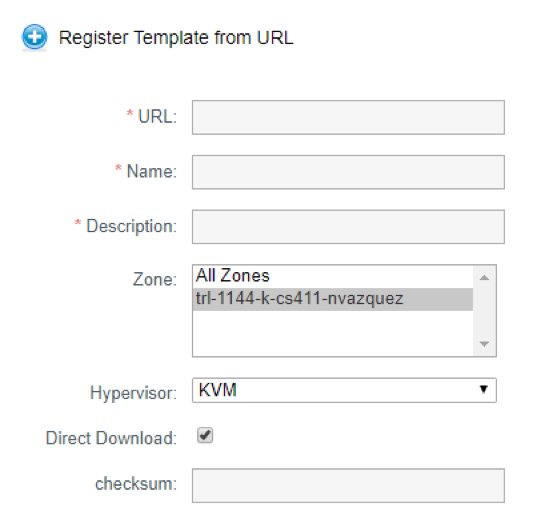The image size is (537, 519).
Task: Click the Zone list scroll up arrow
Action: (x=484, y=277)
